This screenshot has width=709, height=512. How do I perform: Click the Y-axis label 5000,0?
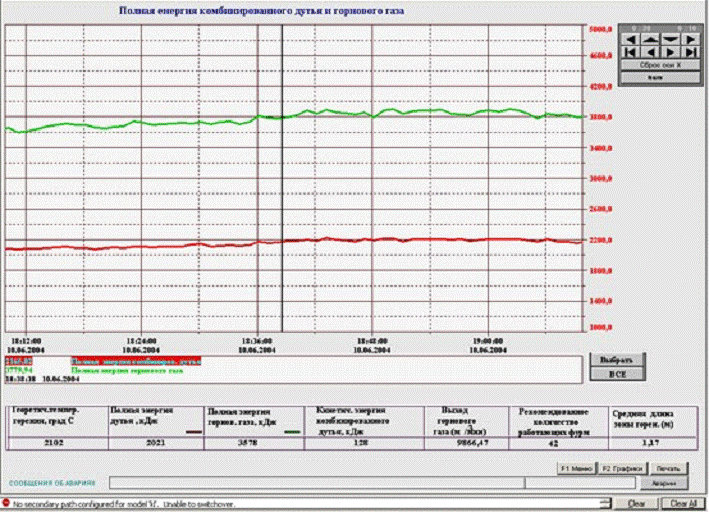(x=601, y=29)
